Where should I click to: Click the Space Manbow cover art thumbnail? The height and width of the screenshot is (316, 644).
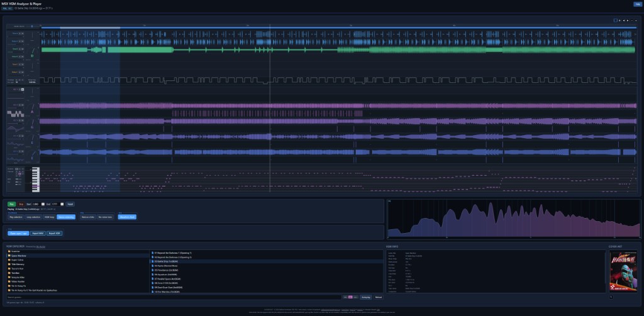623,271
